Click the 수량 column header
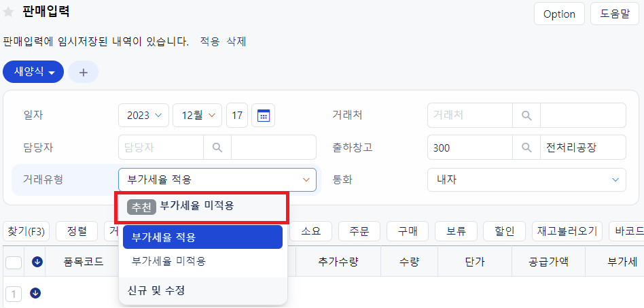This screenshot has width=644, height=308. coord(409,262)
